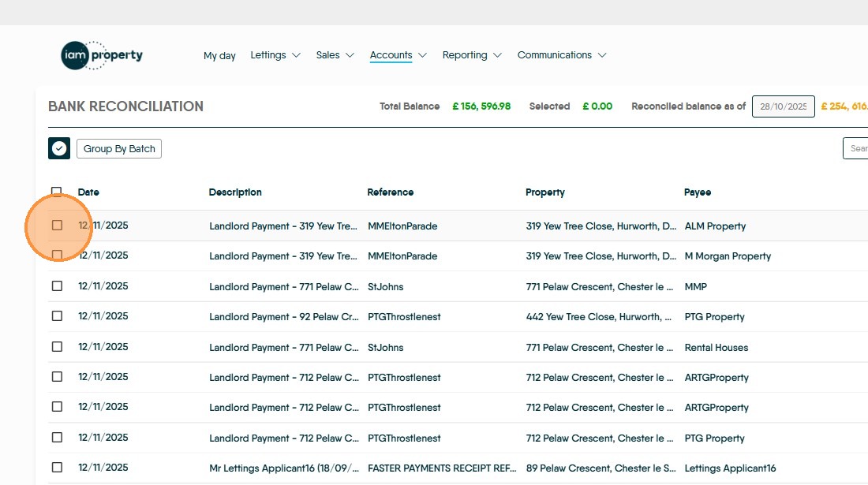
Task: Sort by the Payee column header
Action: click(698, 192)
